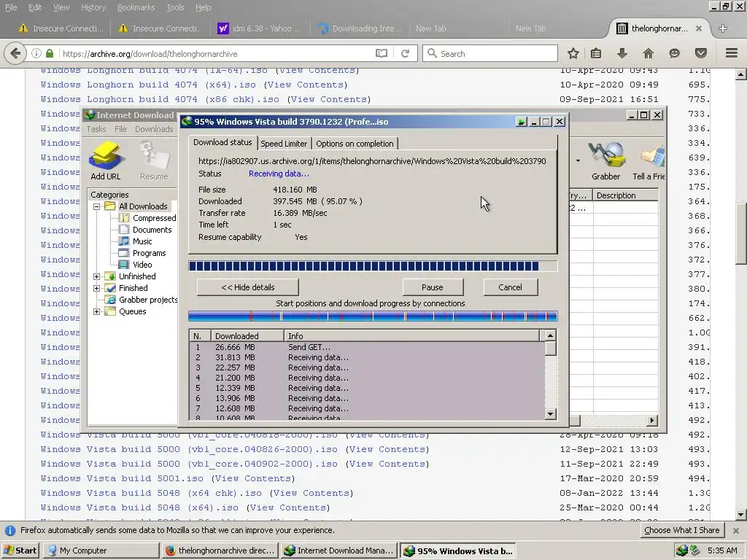Toggle Reader View icon in address bar
Image resolution: width=747 pixels, height=560 pixels.
(x=381, y=53)
